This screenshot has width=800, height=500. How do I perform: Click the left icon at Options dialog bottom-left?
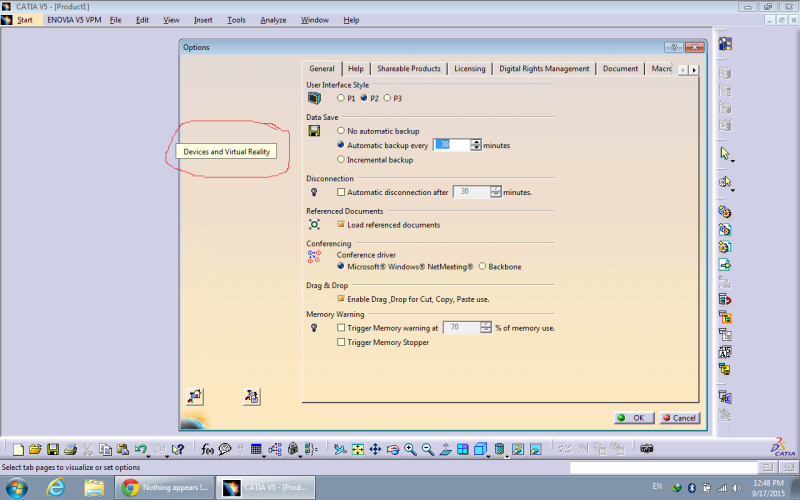[x=195, y=396]
